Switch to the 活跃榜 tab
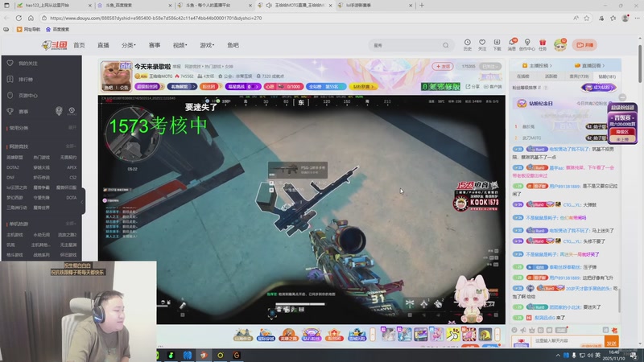 551,76
